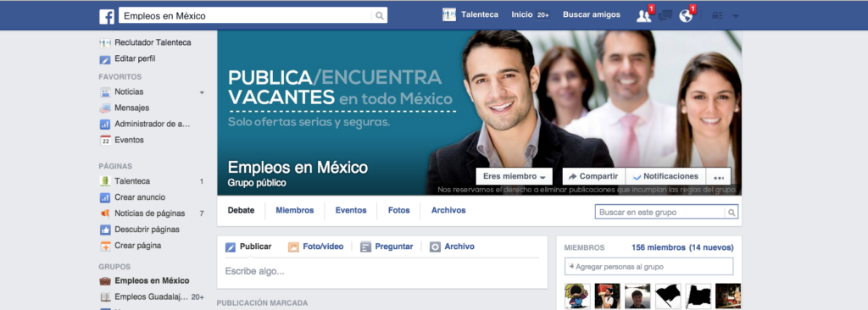Switch to the Archivos tab
Image resolution: width=868 pixels, height=310 pixels.
click(x=448, y=210)
